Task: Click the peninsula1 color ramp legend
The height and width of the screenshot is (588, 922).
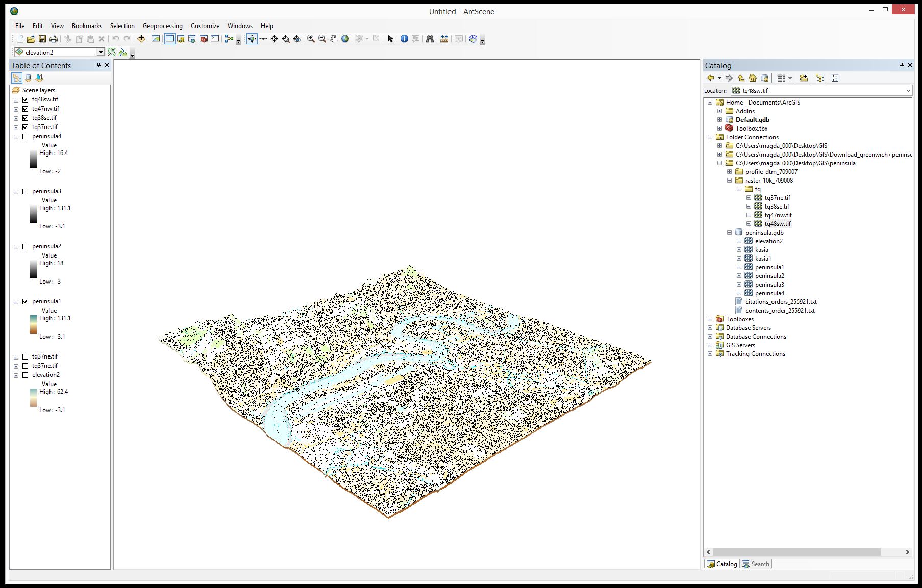Action: pos(33,324)
